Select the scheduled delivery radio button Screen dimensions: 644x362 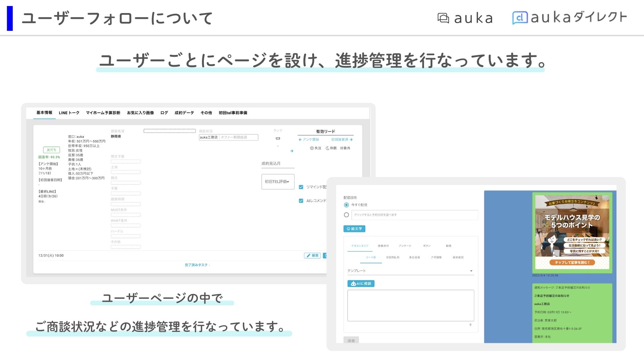click(346, 215)
